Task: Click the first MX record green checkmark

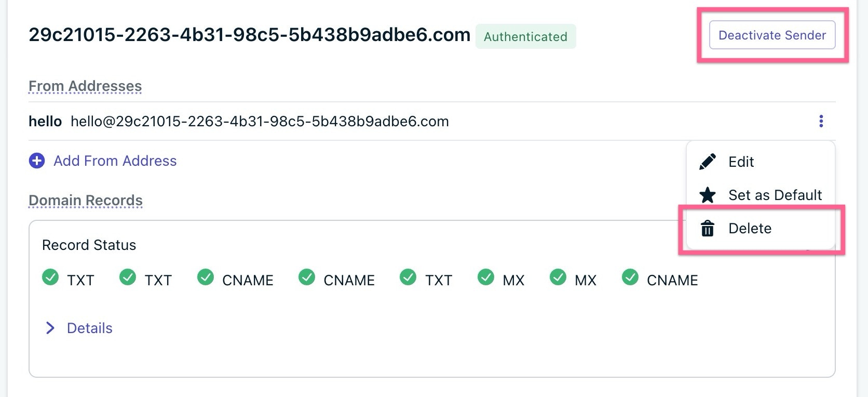Action: [x=486, y=277]
